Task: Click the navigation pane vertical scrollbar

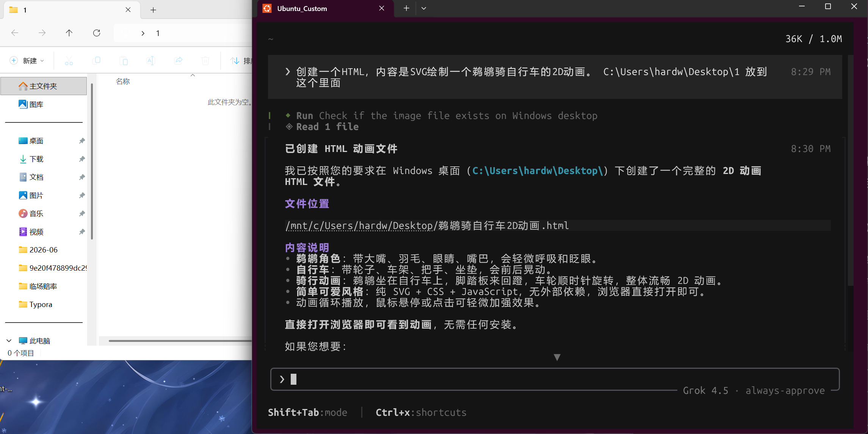Action: 92,162
